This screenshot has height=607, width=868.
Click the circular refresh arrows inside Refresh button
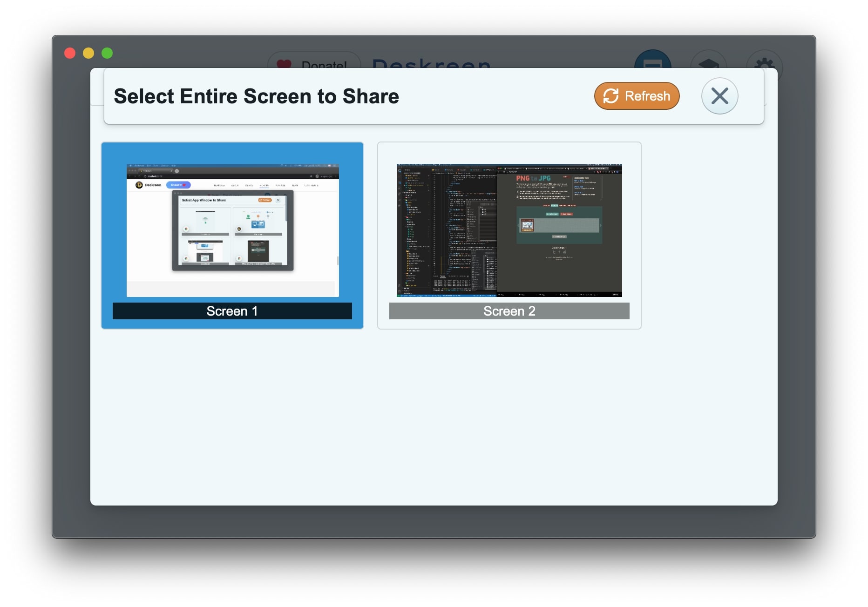click(610, 96)
